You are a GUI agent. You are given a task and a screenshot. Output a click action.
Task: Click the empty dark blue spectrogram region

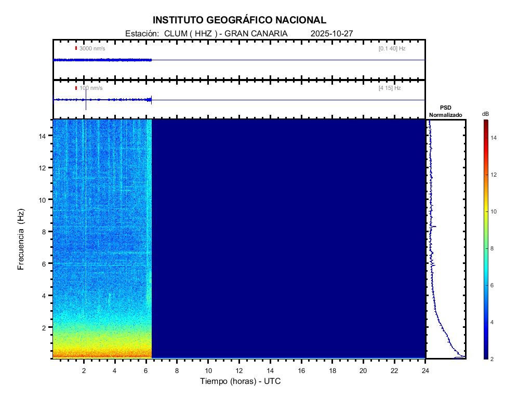tap(288, 239)
